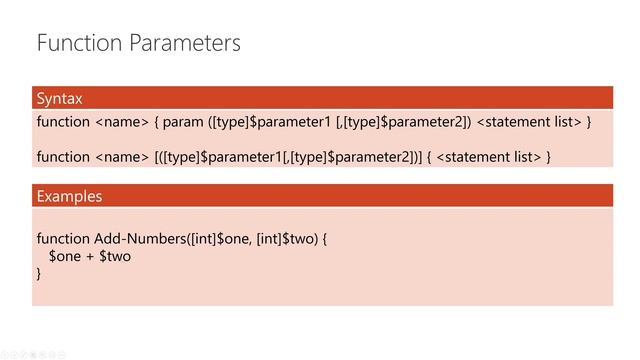Click the closing brace of Add-Numbers example

(x=39, y=274)
